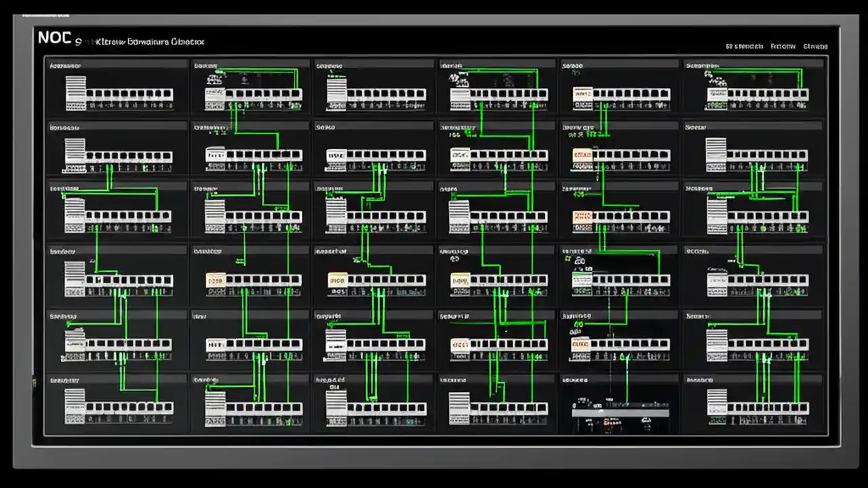Click the switches counter in the header
The width and height of the screenshot is (868, 488).
tap(744, 46)
